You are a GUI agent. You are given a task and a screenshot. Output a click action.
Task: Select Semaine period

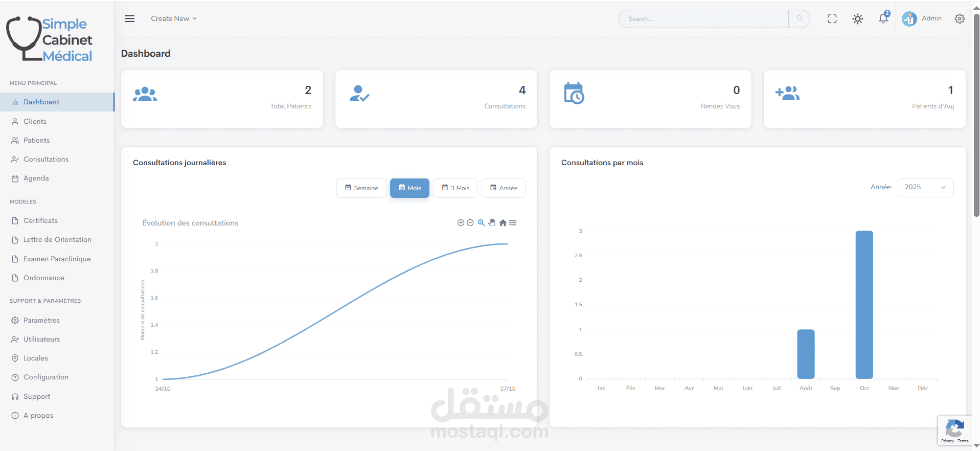[361, 188]
